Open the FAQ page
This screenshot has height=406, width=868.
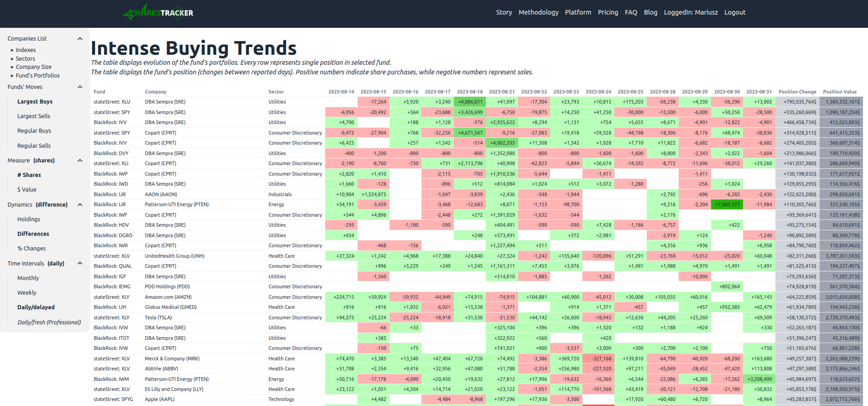pos(631,12)
